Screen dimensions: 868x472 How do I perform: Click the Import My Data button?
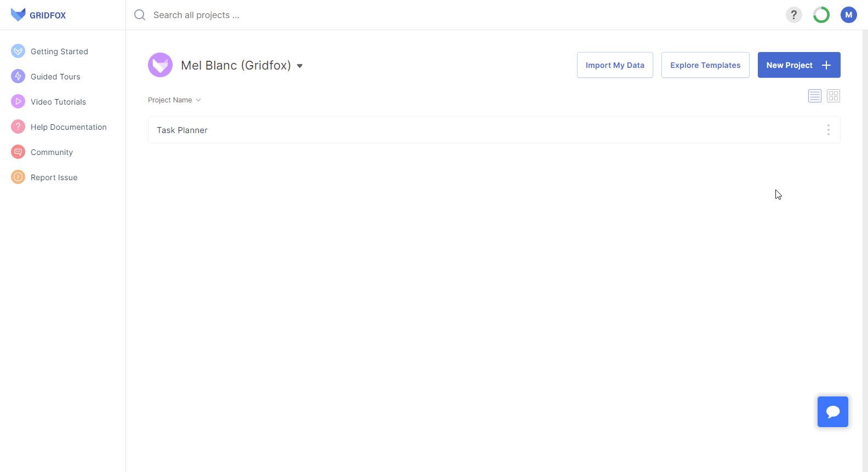tap(615, 65)
